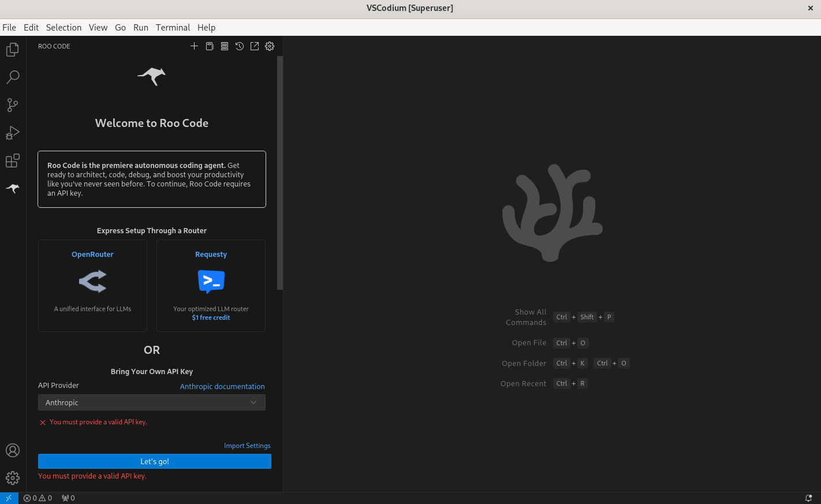Open the Go menu
The height and width of the screenshot is (504, 821).
pyautogui.click(x=120, y=27)
